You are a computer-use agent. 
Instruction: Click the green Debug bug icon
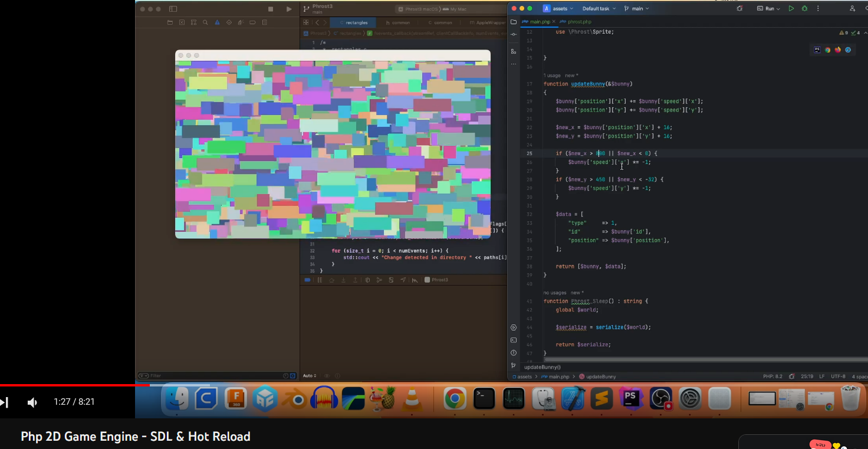[804, 9]
